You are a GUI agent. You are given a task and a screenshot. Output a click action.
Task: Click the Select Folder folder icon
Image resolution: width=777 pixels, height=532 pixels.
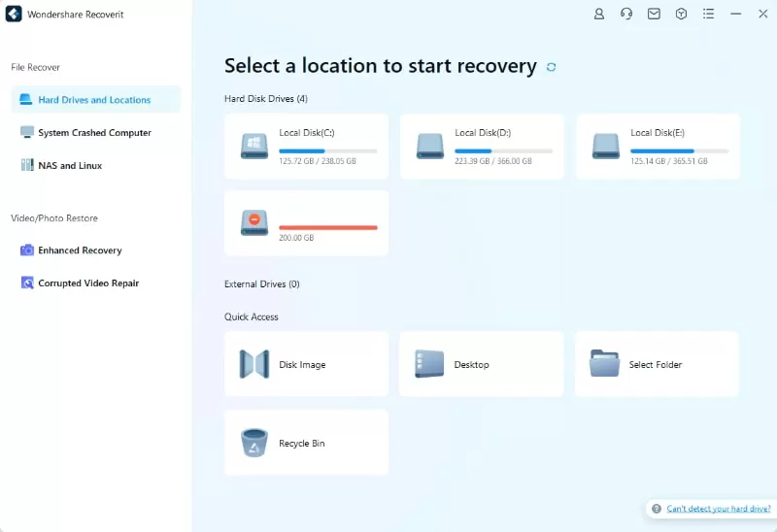604,363
